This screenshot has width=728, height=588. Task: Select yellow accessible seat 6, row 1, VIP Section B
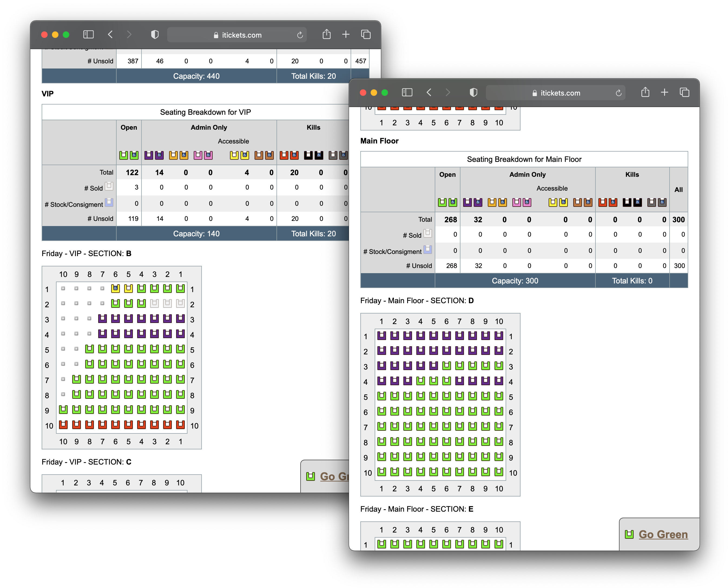(116, 289)
